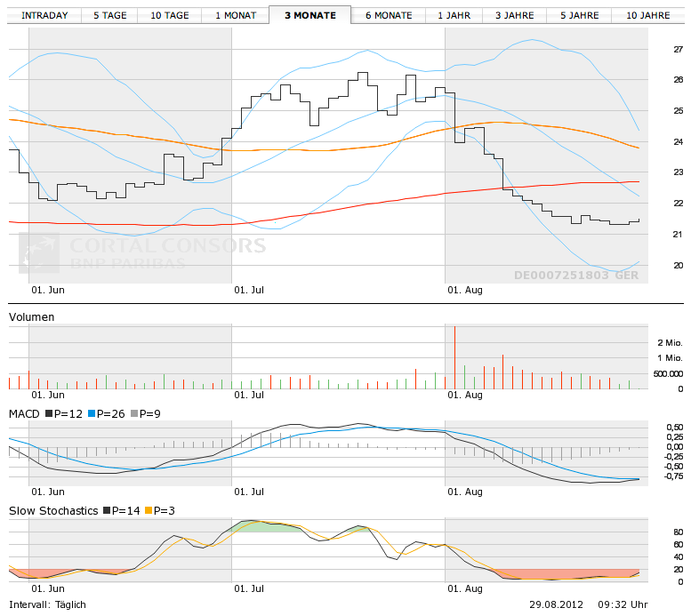Click the black P=14 Stochastics legend swatch
This screenshot has width=691, height=616.
tap(108, 511)
